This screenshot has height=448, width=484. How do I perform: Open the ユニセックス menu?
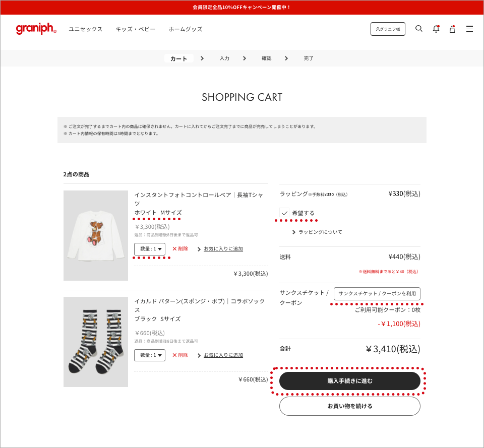coord(85,29)
